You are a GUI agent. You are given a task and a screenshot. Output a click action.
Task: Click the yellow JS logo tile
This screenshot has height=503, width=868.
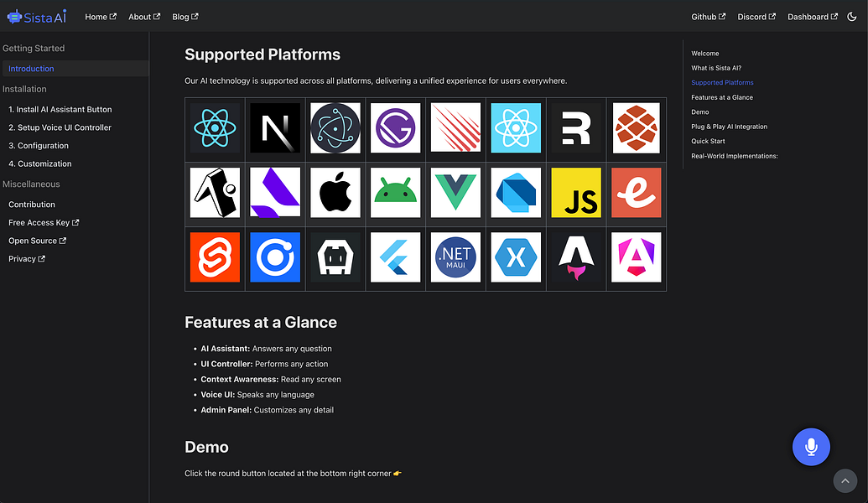coord(576,193)
